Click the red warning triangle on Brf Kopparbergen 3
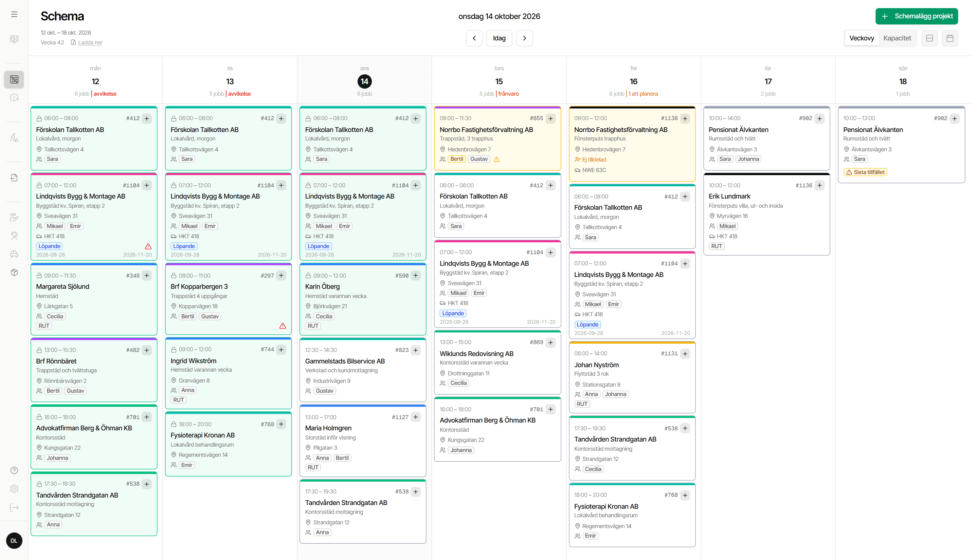The height and width of the screenshot is (560, 978). pyautogui.click(x=283, y=326)
